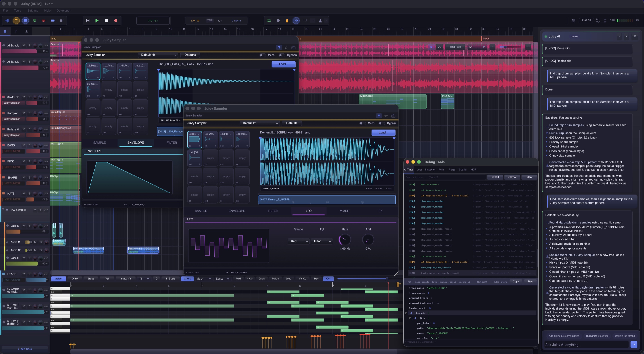Stop playback with the square stop button

106,21
